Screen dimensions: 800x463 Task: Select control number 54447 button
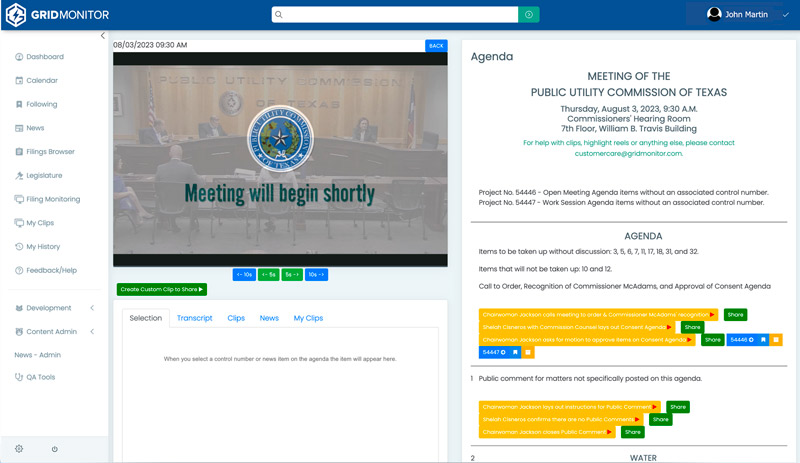click(x=494, y=352)
